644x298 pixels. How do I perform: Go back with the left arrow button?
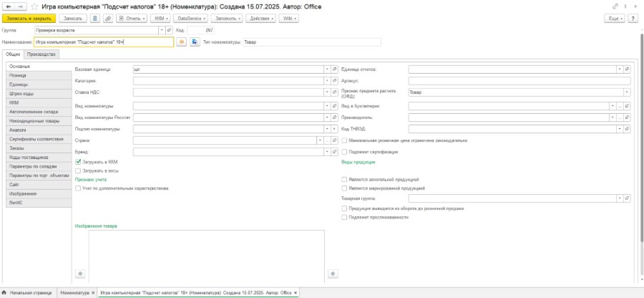point(9,6)
